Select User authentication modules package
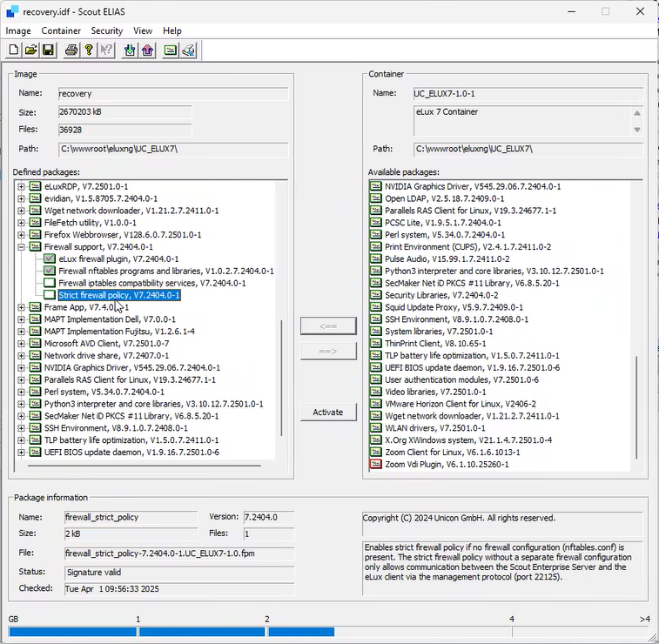 pyautogui.click(x=461, y=379)
